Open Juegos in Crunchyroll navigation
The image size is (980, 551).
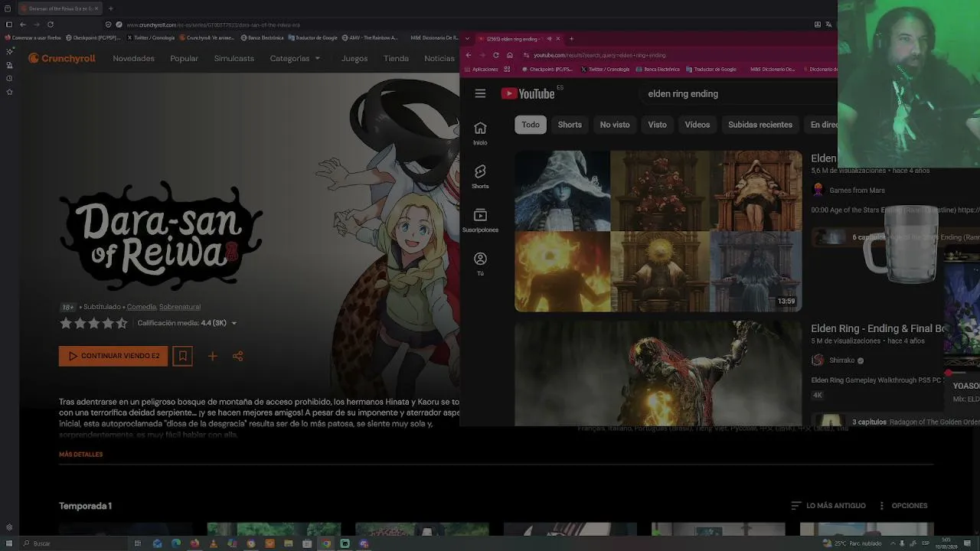pyautogui.click(x=354, y=58)
